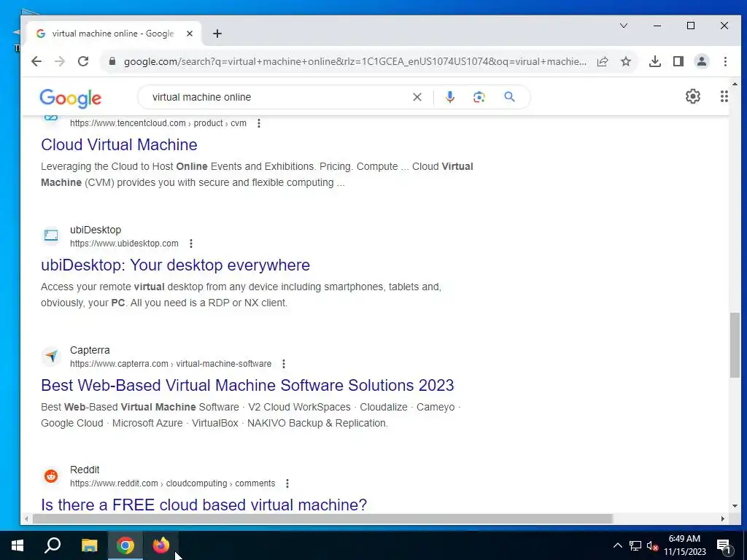Open ubiDesktop: Your desktop everywhere link
Viewport: 747px width, 560px height.
coord(175,265)
